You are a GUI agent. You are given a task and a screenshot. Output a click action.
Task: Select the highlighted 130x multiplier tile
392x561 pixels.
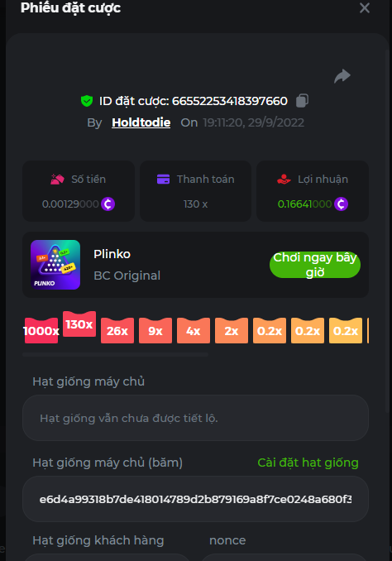(79, 324)
